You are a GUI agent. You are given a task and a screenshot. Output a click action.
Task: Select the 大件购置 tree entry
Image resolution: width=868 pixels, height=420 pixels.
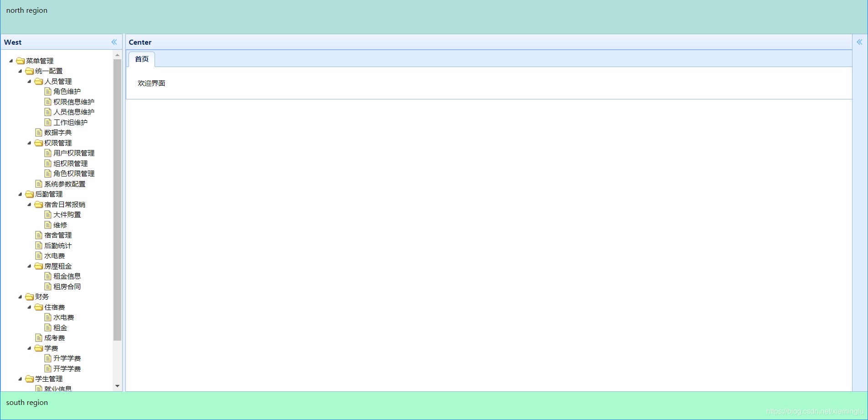[x=67, y=215]
